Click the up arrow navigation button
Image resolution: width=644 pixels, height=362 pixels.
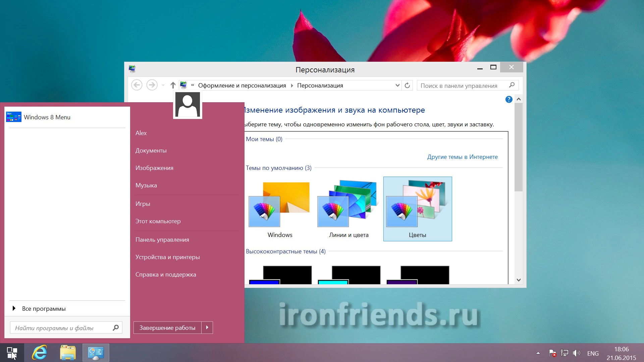173,85
